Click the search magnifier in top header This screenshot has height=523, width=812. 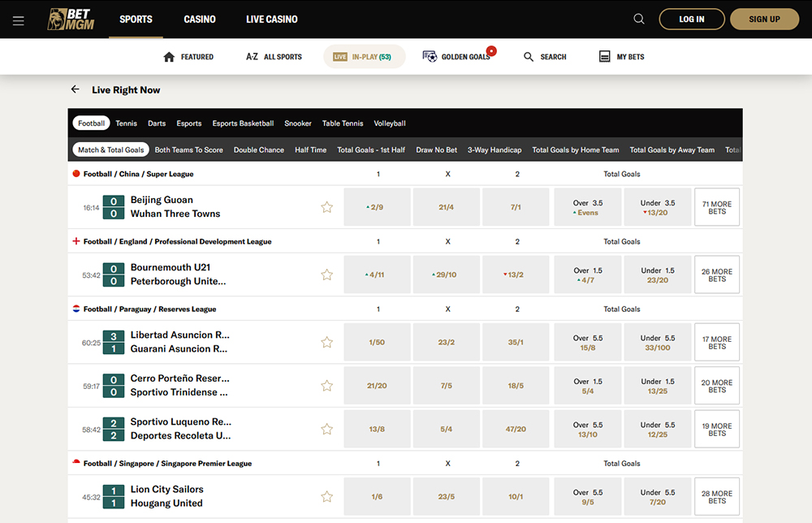click(639, 19)
